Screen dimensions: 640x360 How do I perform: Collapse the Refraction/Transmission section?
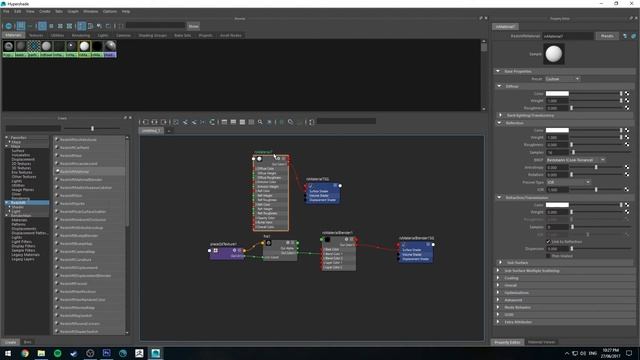(x=500, y=198)
